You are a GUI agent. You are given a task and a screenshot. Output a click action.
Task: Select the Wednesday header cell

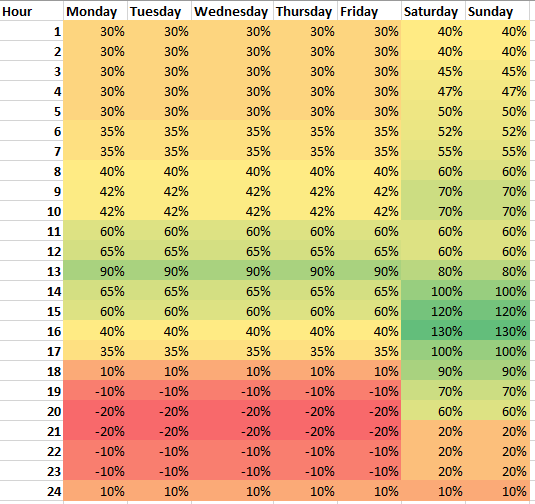[x=232, y=12]
